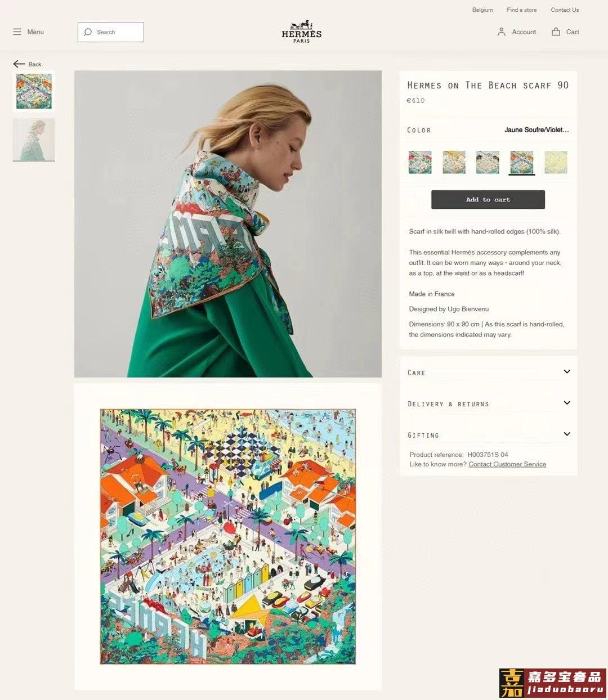Select the first scarf color swatch
The width and height of the screenshot is (608, 700).
tap(420, 162)
